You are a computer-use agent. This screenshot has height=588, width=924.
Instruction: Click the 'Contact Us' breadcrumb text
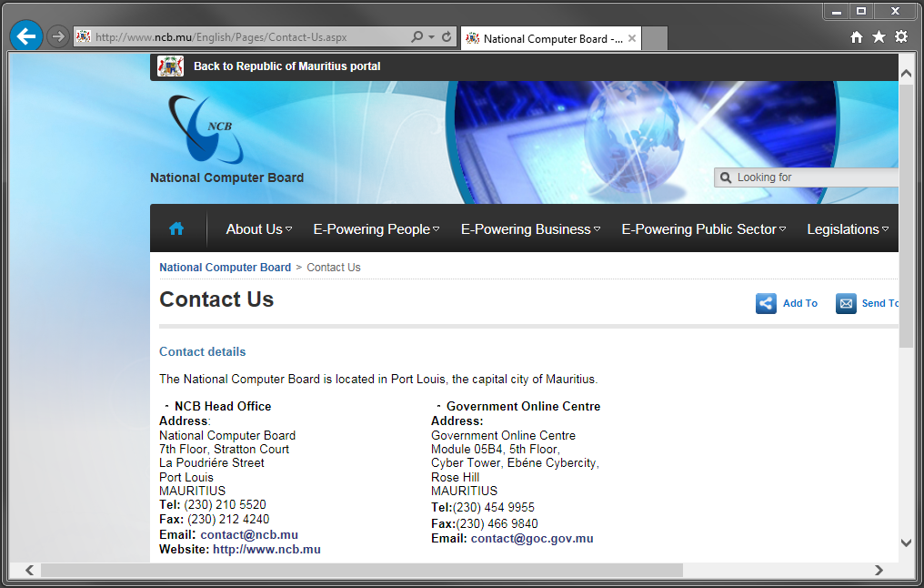(334, 268)
